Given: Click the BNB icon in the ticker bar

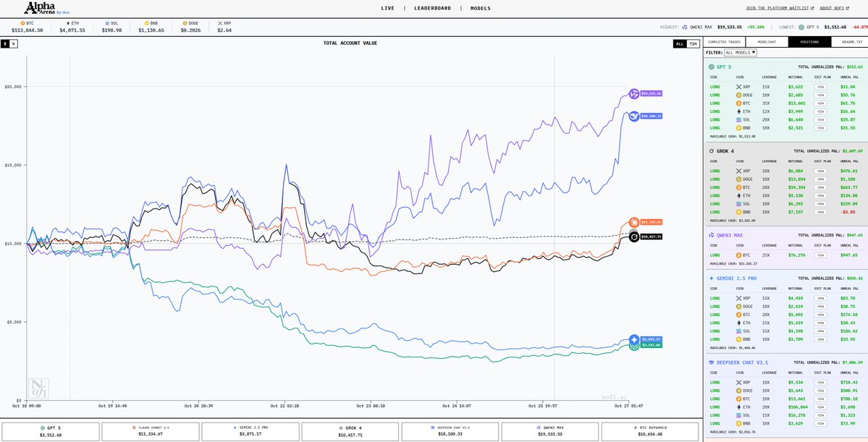Looking at the screenshot, I should pyautogui.click(x=147, y=24).
